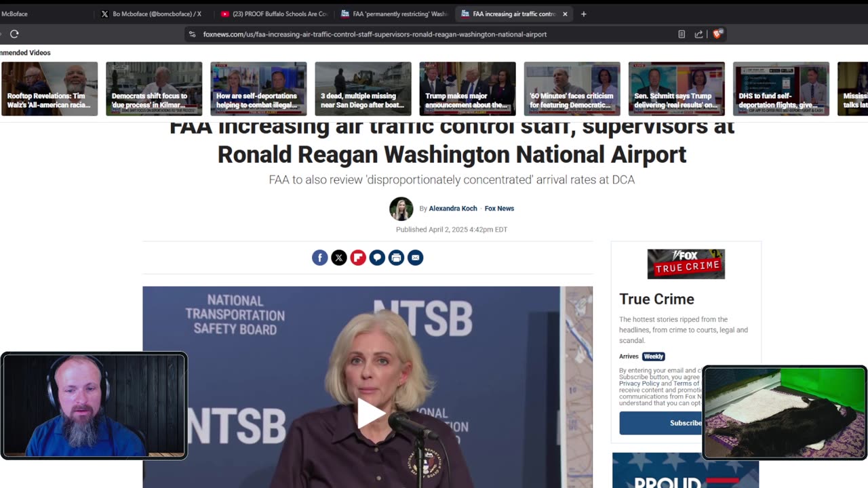Open a new tab with the plus icon
The image size is (868, 488).
(583, 14)
